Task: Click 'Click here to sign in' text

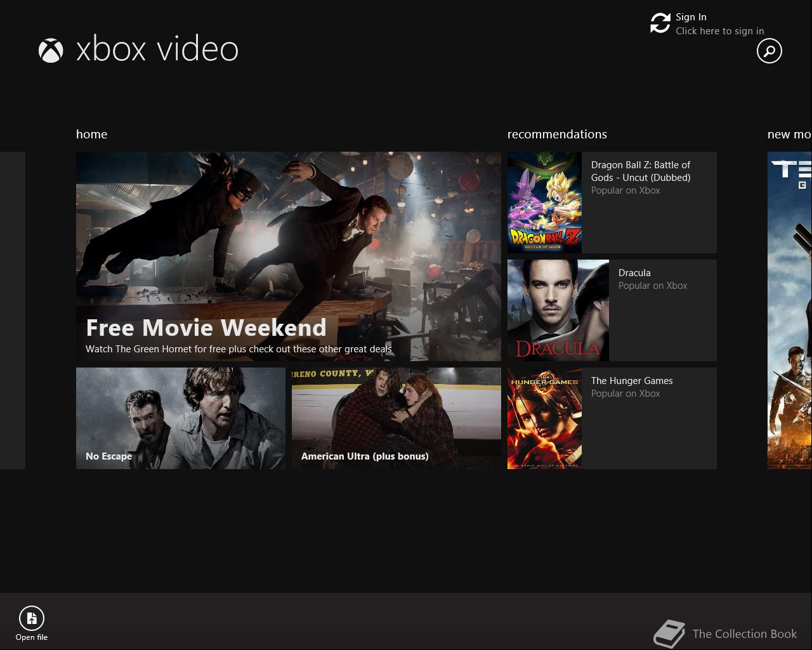Action: click(x=719, y=31)
